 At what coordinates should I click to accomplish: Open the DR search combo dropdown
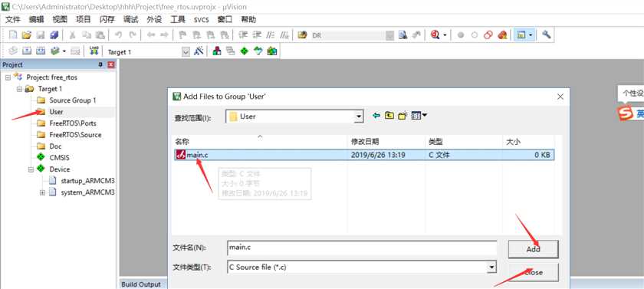pos(389,36)
